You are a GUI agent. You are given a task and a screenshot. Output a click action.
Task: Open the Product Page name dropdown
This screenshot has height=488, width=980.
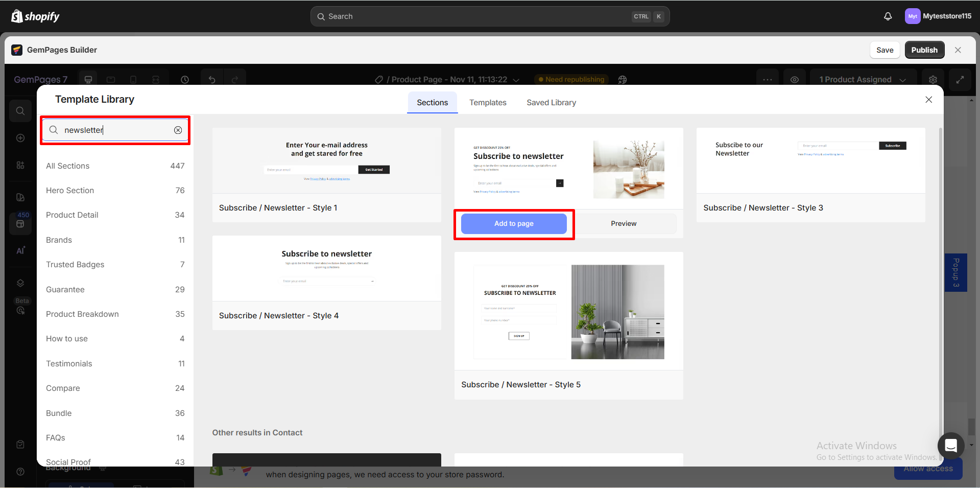(x=516, y=80)
